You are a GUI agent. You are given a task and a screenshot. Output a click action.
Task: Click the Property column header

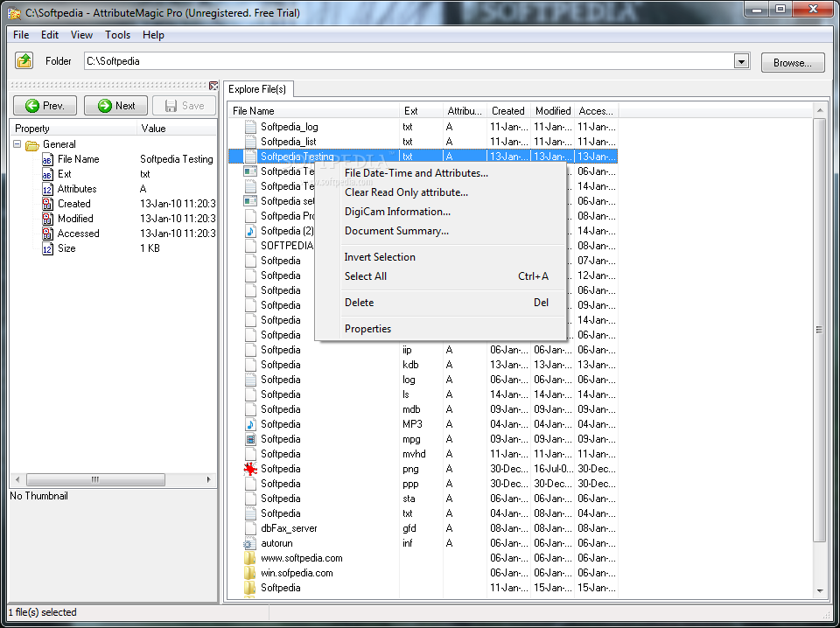click(x=73, y=129)
